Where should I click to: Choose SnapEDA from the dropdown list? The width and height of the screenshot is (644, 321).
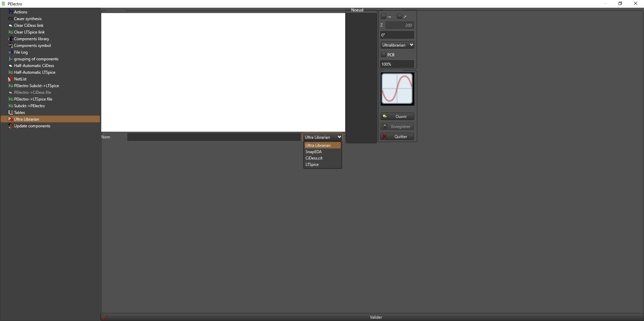314,152
